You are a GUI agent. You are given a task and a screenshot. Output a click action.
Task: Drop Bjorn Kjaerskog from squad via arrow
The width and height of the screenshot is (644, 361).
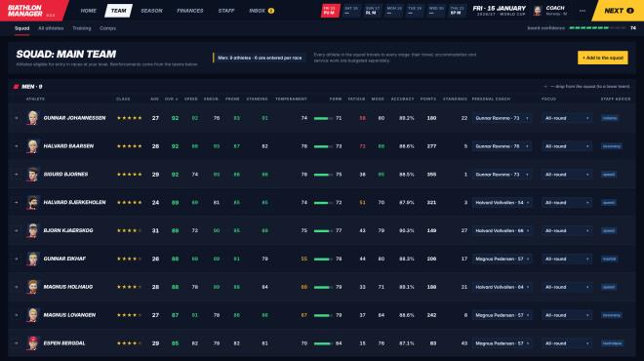[x=16, y=230]
